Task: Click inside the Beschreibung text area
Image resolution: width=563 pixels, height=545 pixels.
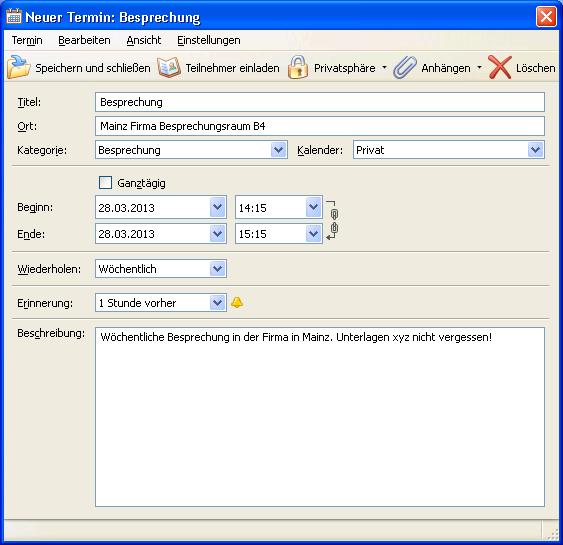Action: pyautogui.click(x=320, y=416)
